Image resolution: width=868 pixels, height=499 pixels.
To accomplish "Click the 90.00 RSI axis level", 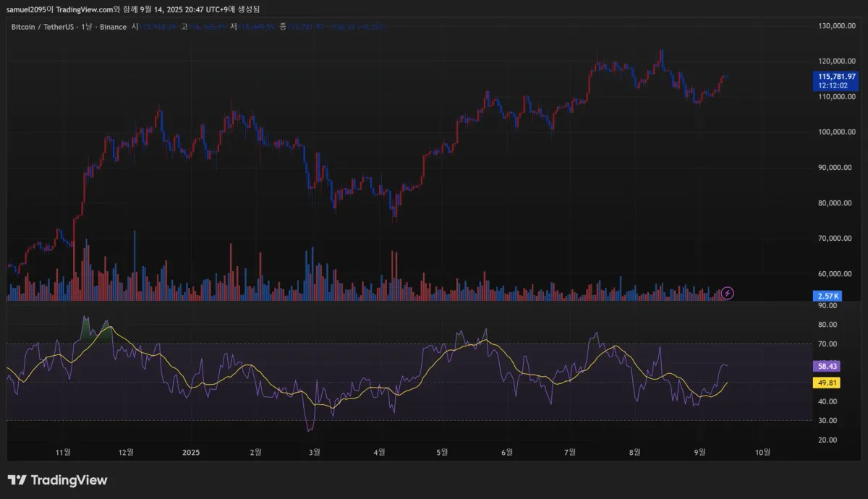I will point(827,306).
